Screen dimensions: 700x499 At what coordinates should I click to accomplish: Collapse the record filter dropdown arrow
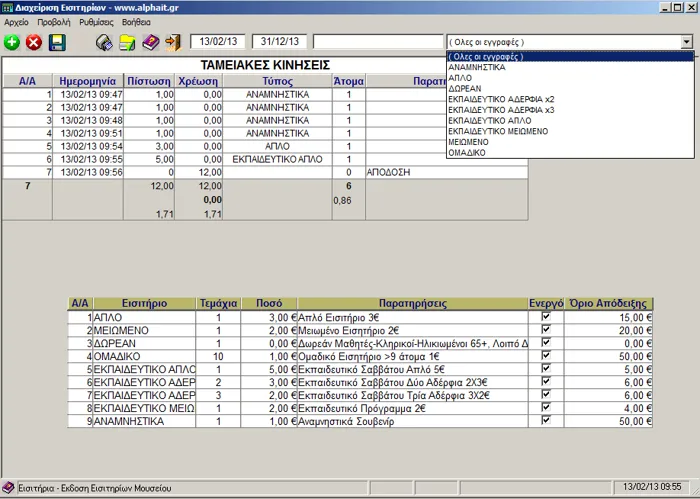686,42
